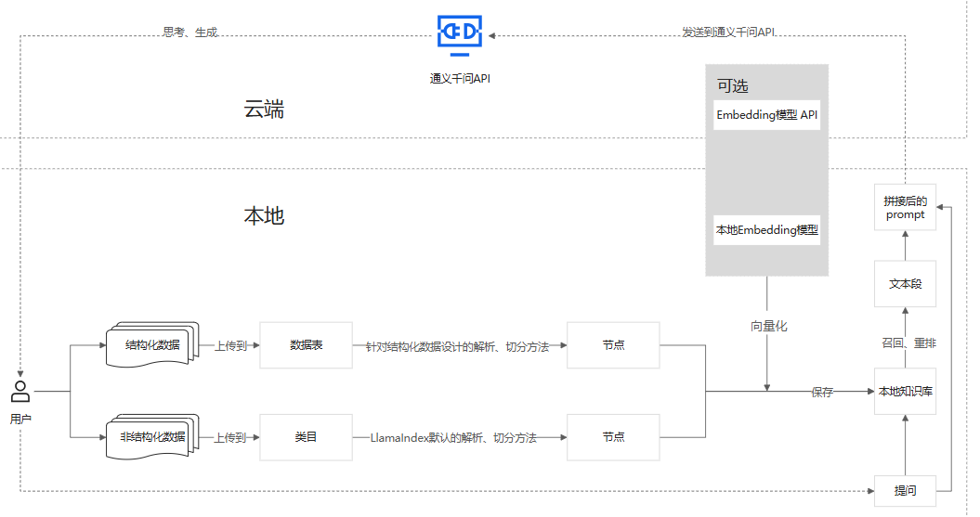
Task: Click the 通义千问API blue icon
Action: click(x=460, y=35)
